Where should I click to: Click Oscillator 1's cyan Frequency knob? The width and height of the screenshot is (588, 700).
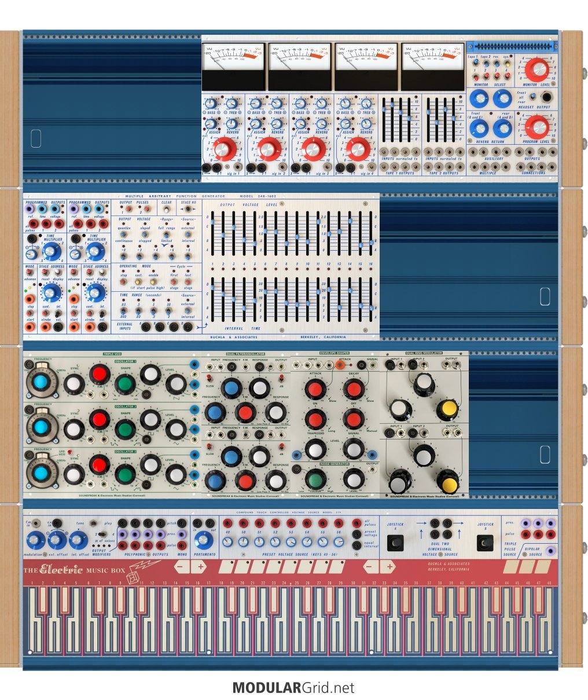coord(41,382)
